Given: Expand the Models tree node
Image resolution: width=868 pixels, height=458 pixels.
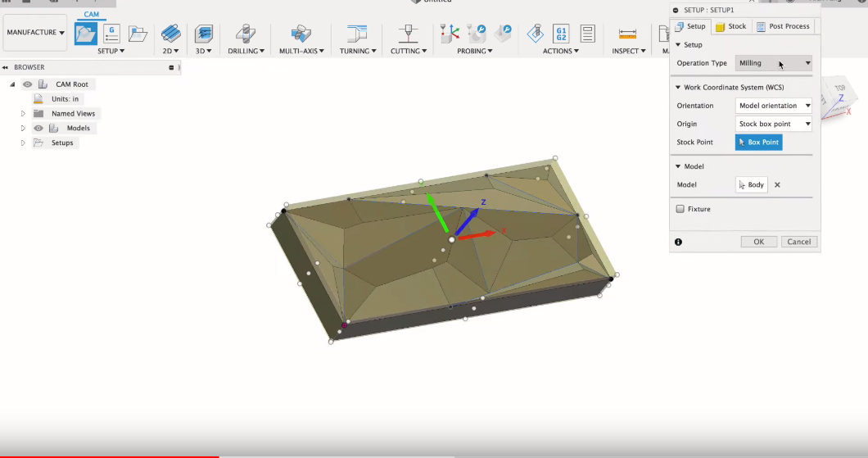Looking at the screenshot, I should coord(23,128).
